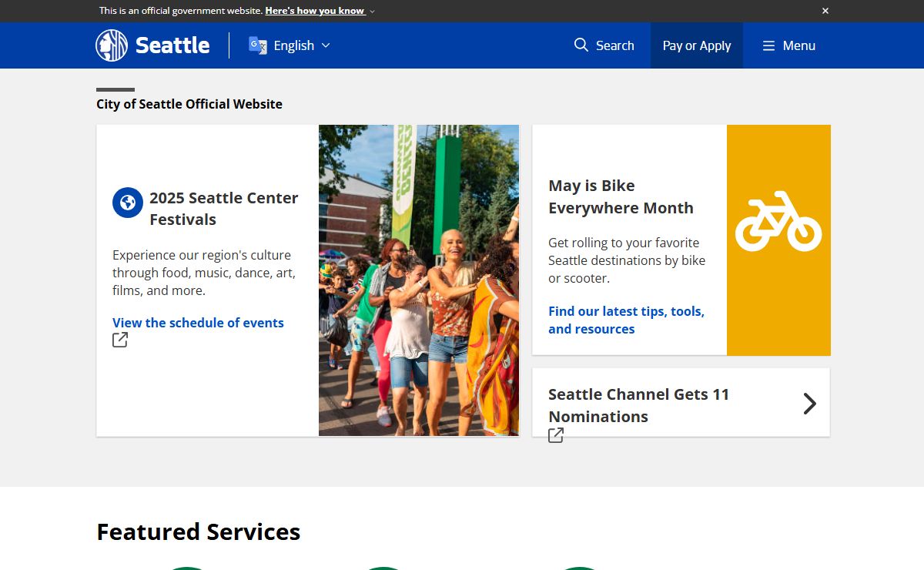Click external link icon below Seattle Channel Nominations

tap(556, 435)
